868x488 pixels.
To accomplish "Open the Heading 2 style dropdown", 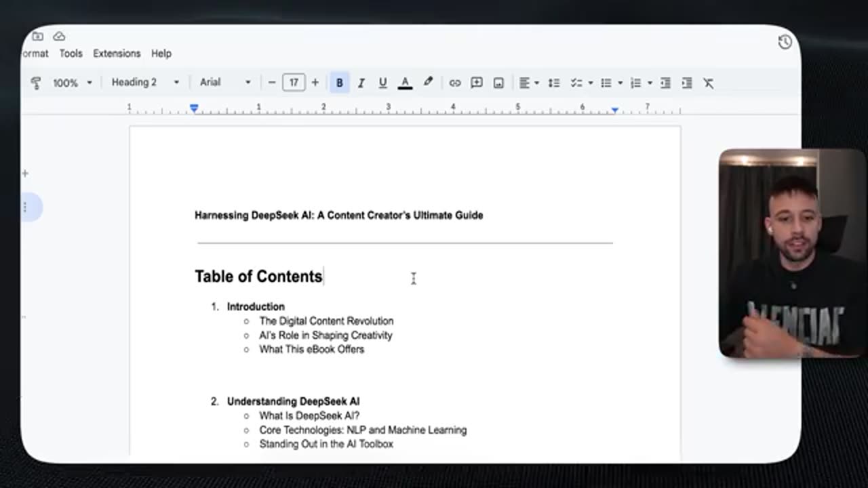I will [x=145, y=82].
